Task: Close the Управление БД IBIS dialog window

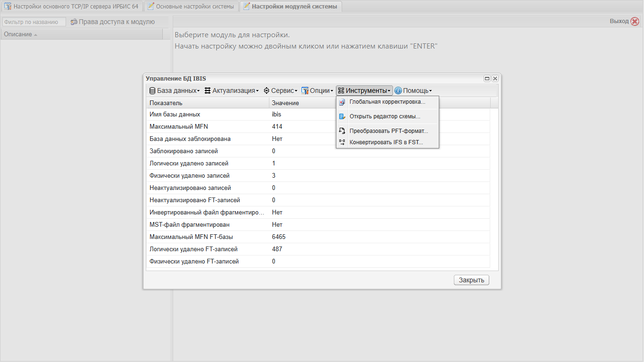Action: point(495,79)
